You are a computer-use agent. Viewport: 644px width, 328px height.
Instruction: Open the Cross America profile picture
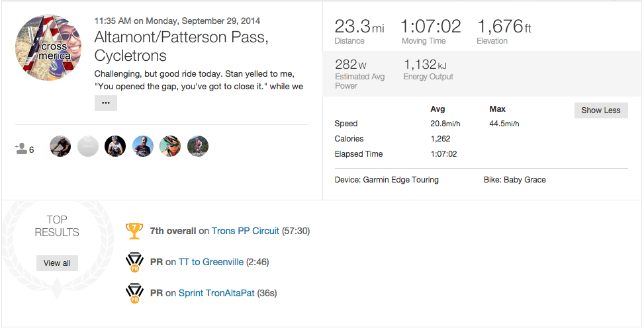(x=48, y=46)
